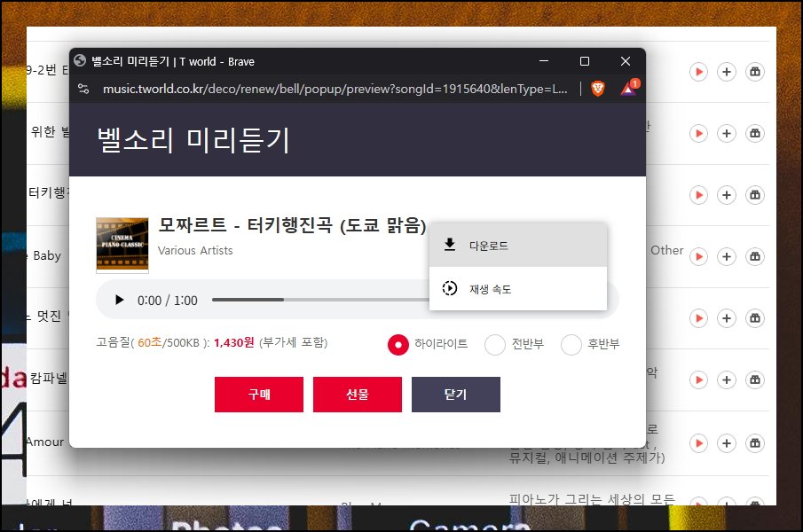Add the 터키행 row track with plus icon
This screenshot has height=532, width=803.
726,195
